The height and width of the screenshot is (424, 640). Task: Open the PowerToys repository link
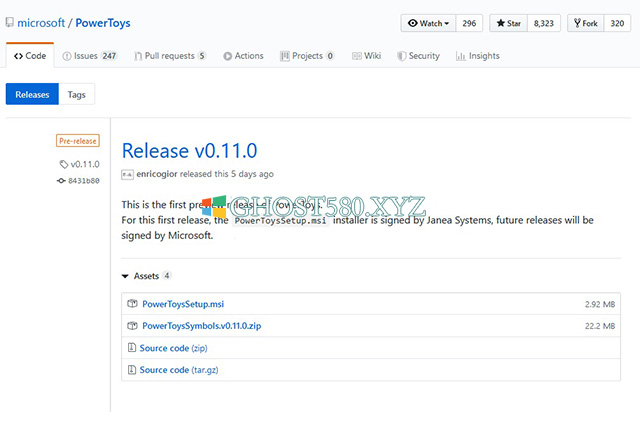(x=103, y=23)
